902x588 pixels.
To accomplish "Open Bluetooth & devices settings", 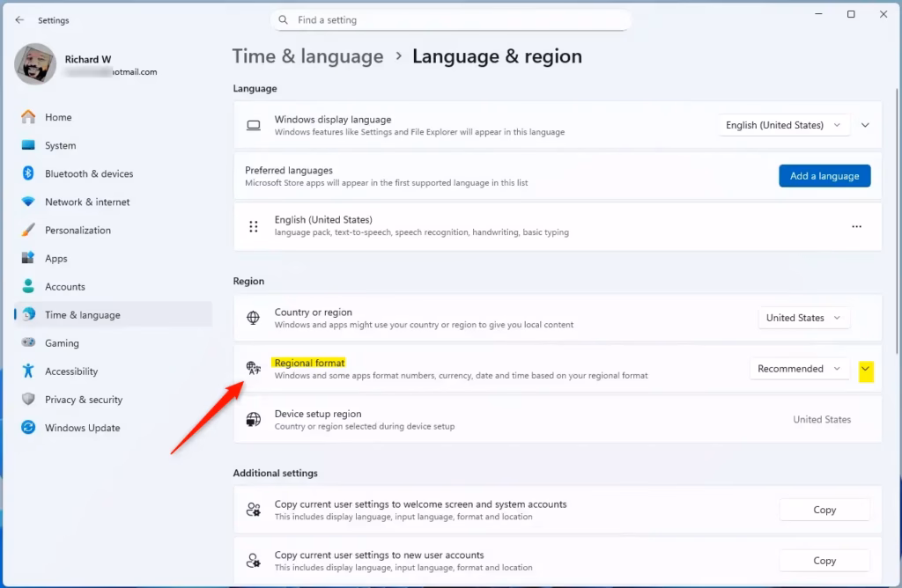I will pyautogui.click(x=114, y=173).
